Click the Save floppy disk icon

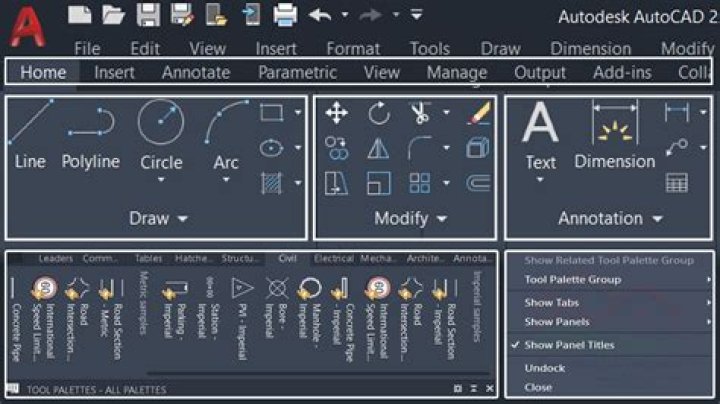148,15
